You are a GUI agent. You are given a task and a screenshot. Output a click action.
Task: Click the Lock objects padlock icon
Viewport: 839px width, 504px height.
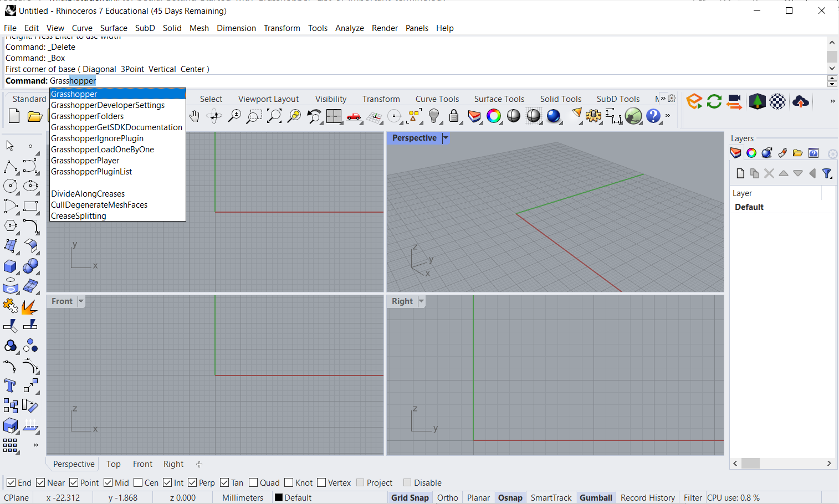454,116
